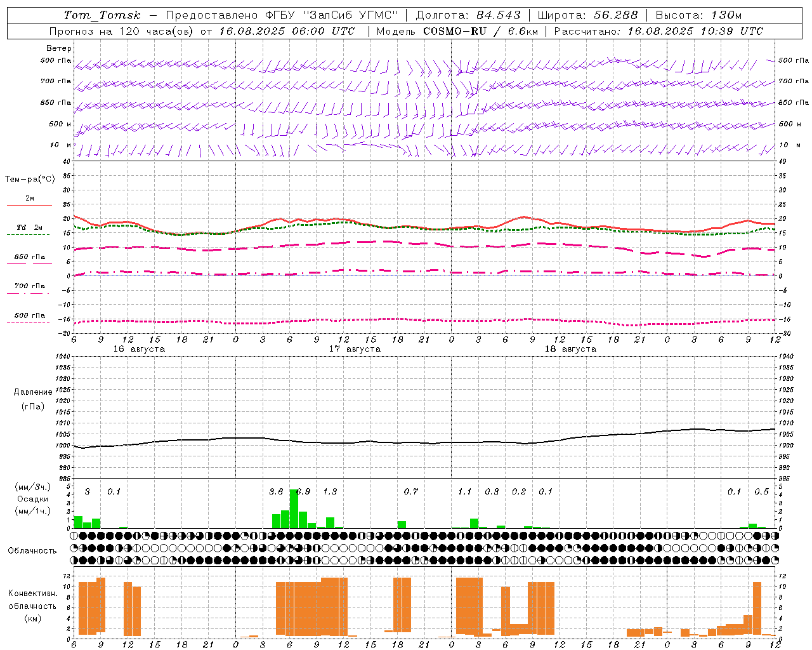This screenshot has height=650, width=812.
Task: Click the 6.9 precipitation total
Action: coord(303,492)
